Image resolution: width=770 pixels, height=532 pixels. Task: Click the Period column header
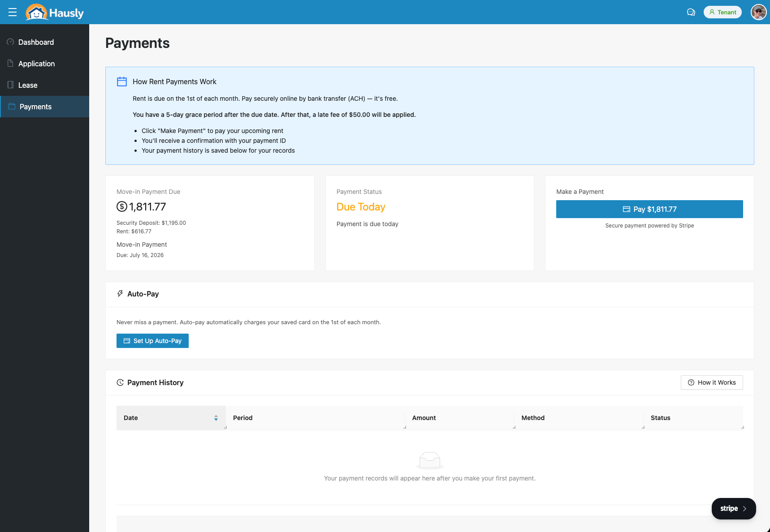(x=316, y=418)
